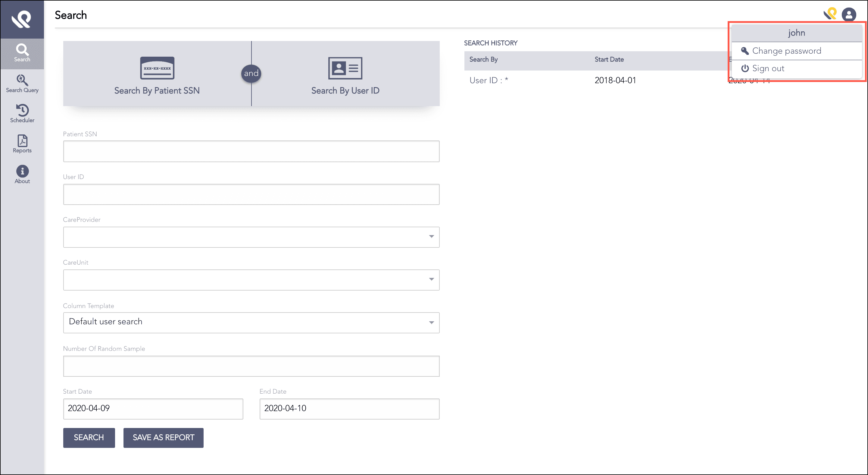Open the Search Query tool

(x=22, y=83)
